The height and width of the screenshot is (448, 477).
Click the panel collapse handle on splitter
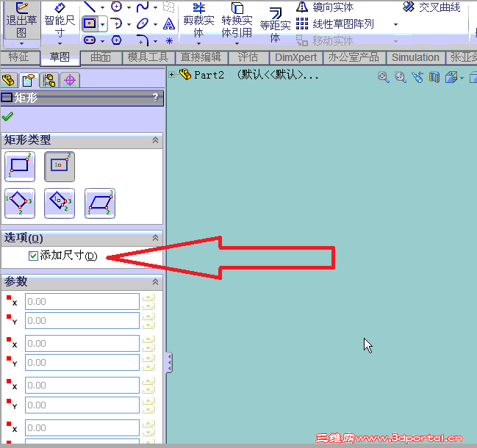(169, 362)
